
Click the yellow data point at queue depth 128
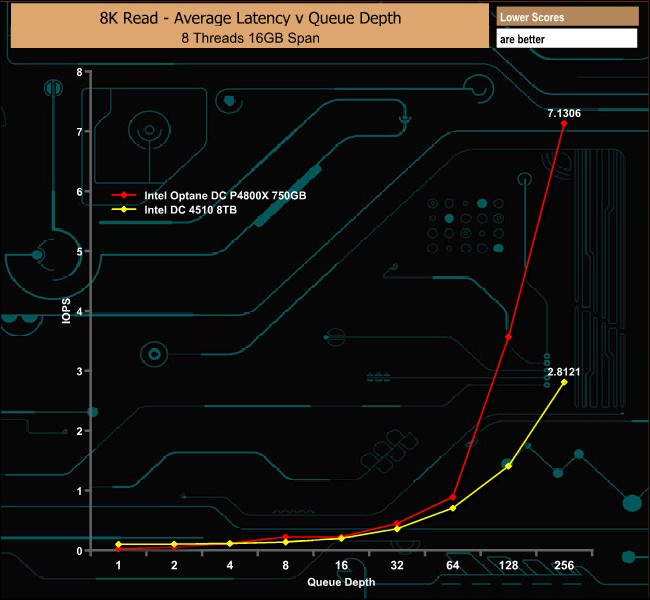coord(508,466)
